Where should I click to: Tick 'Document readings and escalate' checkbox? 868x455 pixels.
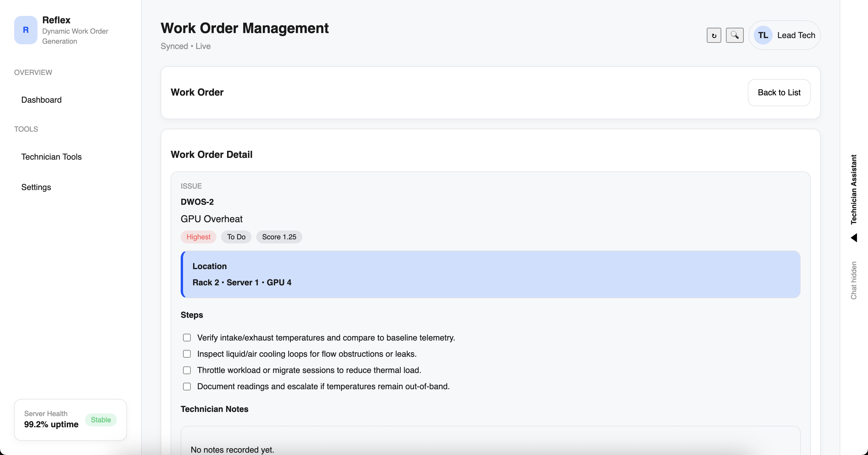(x=187, y=386)
